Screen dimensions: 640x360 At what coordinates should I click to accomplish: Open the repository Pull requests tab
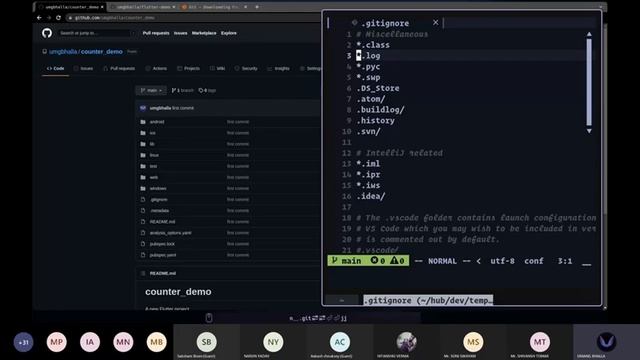(119, 69)
